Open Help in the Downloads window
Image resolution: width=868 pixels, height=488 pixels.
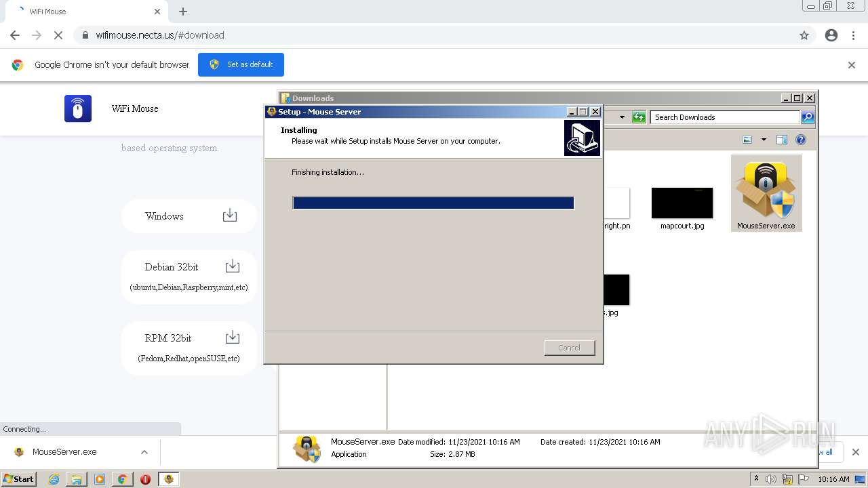(x=801, y=140)
